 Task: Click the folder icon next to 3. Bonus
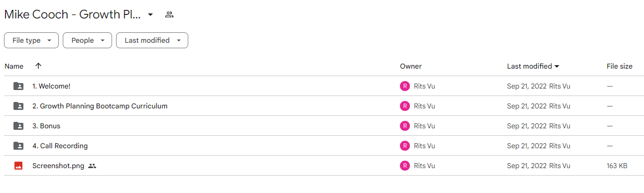pos(18,126)
